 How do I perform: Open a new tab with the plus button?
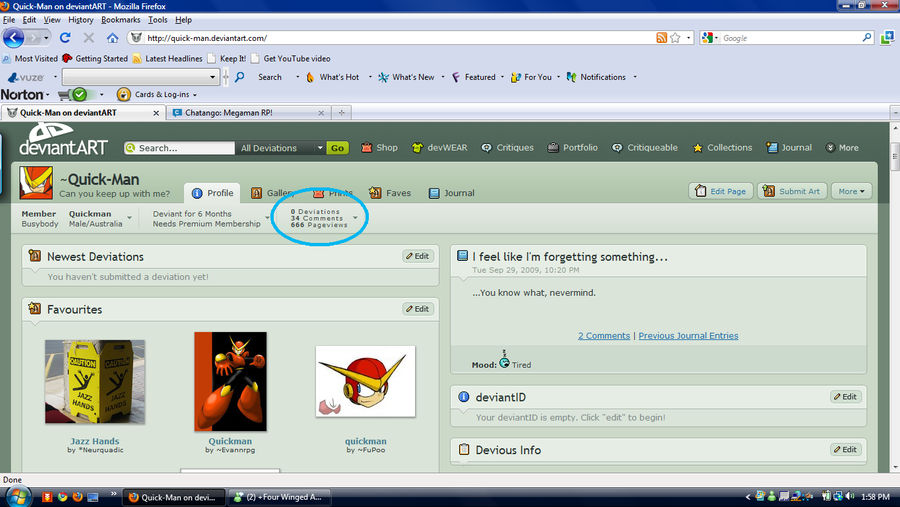click(342, 113)
